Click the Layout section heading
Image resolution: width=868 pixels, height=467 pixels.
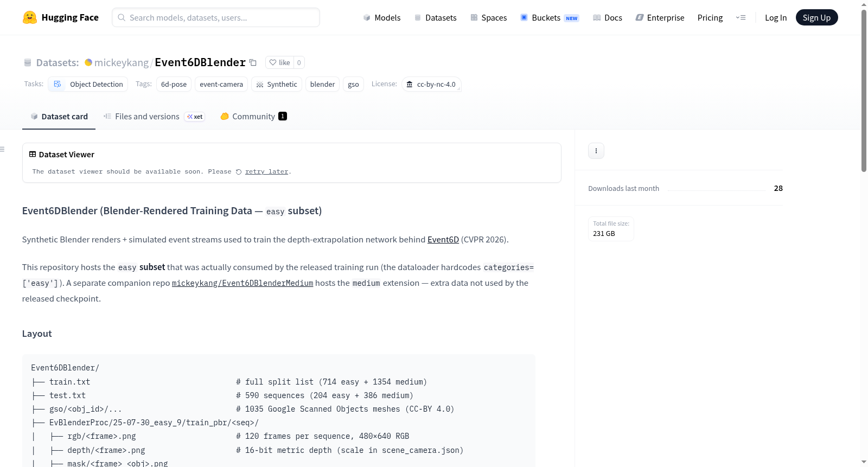click(x=37, y=334)
